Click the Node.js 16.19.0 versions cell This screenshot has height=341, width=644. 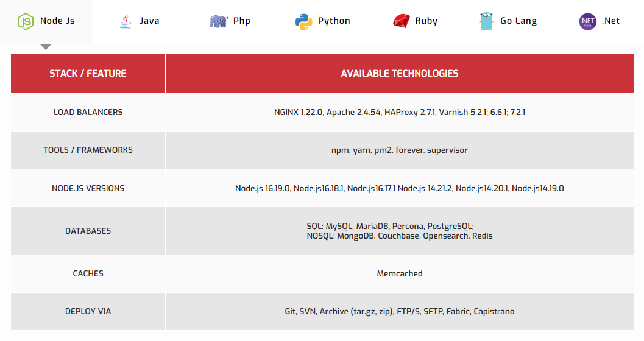click(400, 188)
